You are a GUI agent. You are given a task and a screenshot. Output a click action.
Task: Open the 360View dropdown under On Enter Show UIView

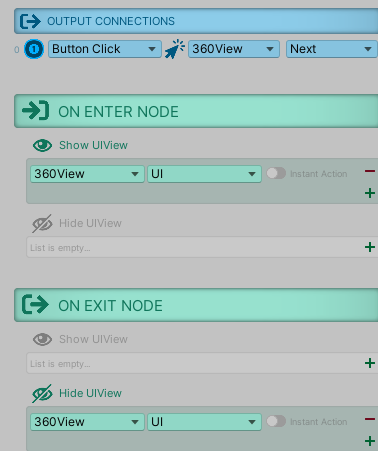[87, 174]
